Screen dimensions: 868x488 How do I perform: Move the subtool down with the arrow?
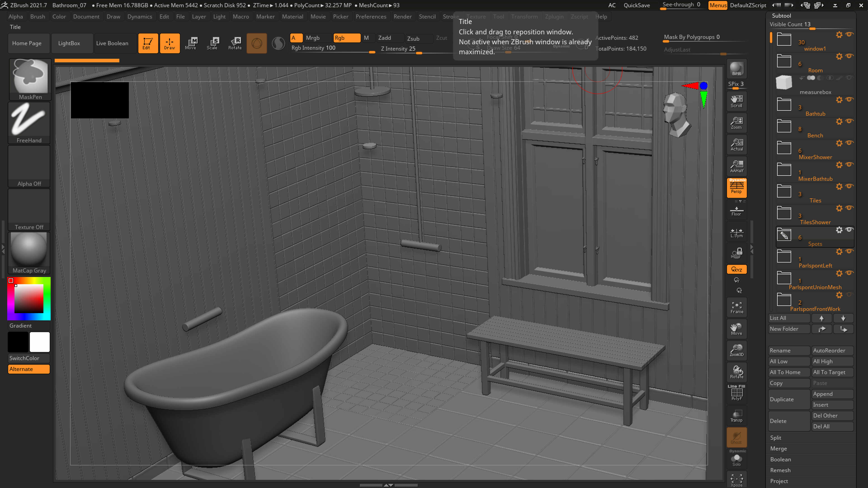click(843, 318)
